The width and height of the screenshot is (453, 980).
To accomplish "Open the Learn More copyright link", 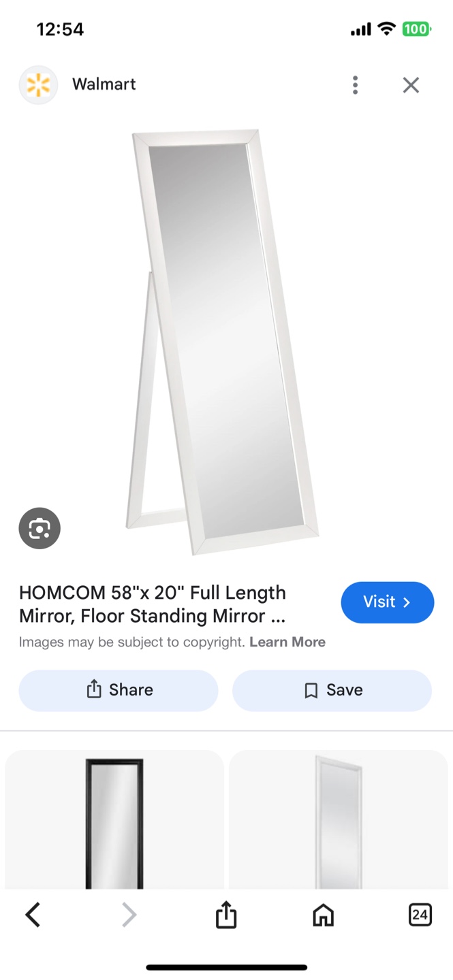I will tap(287, 642).
